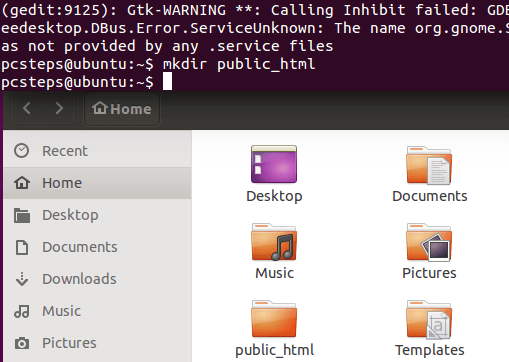Click the "Desktop" label in file view
Screen dimensions: 509x362
coord(274,196)
